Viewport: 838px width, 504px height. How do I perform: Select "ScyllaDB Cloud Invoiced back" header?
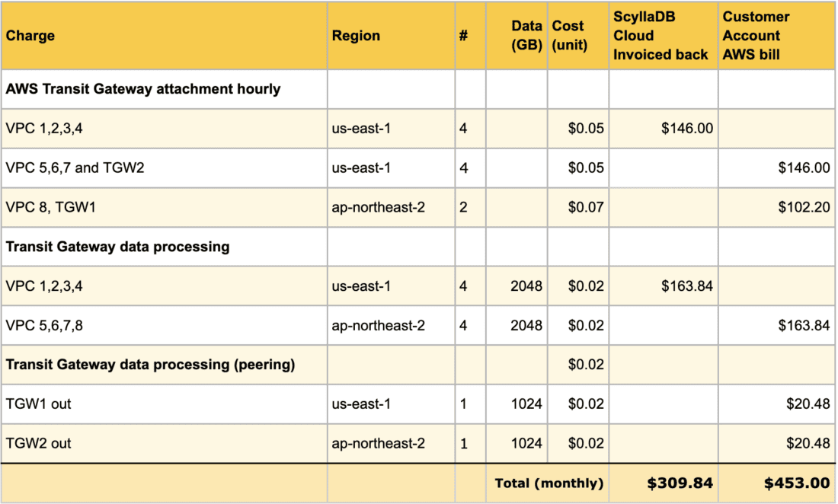coord(664,36)
